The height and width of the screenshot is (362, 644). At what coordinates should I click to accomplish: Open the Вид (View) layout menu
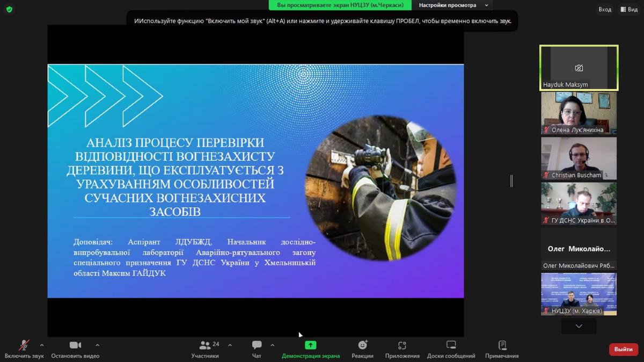[629, 9]
